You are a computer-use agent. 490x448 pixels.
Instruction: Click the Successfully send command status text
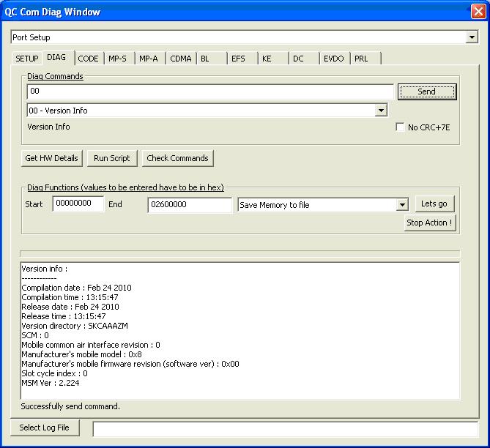[70, 406]
